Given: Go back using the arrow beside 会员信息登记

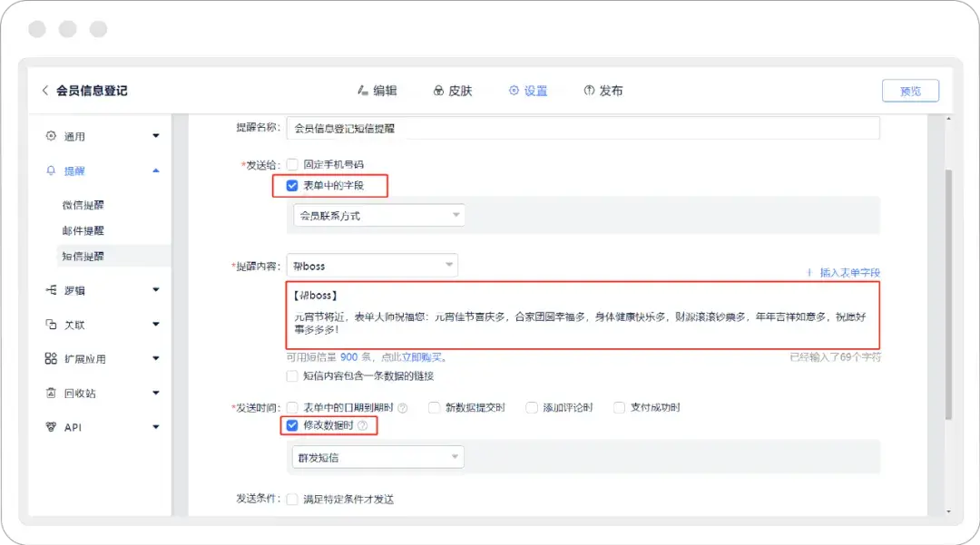Looking at the screenshot, I should (45, 91).
